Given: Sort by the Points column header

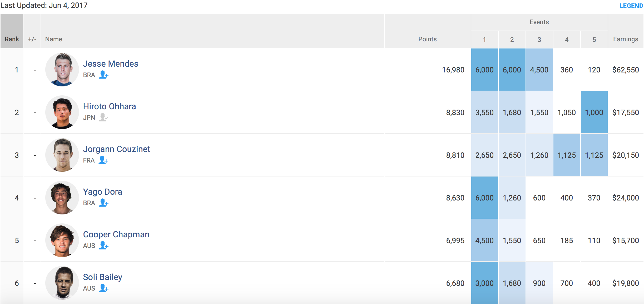Looking at the screenshot, I should [x=427, y=39].
